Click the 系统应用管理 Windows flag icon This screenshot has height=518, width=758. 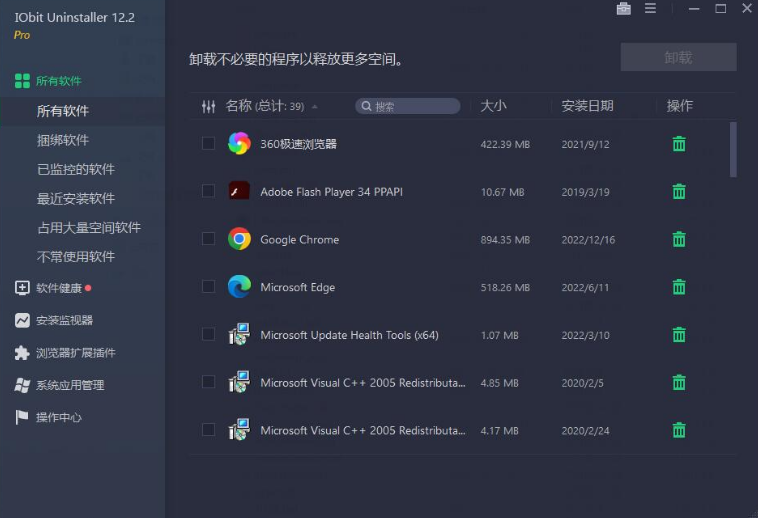coord(22,385)
